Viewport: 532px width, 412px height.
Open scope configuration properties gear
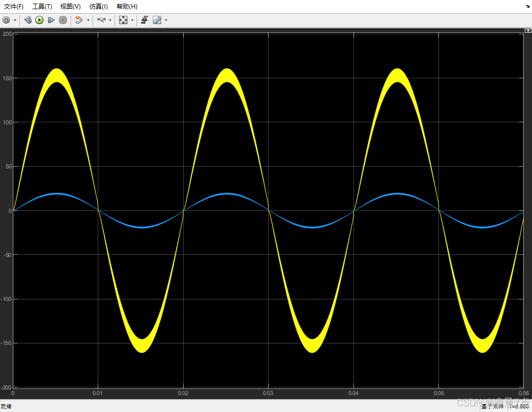[6, 20]
